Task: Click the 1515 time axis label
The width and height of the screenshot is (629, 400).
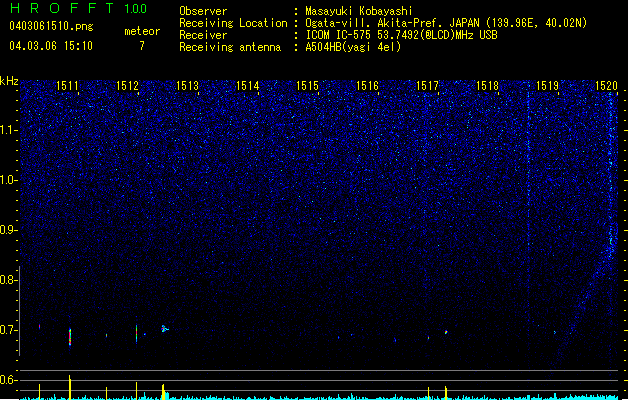Action: click(x=307, y=86)
